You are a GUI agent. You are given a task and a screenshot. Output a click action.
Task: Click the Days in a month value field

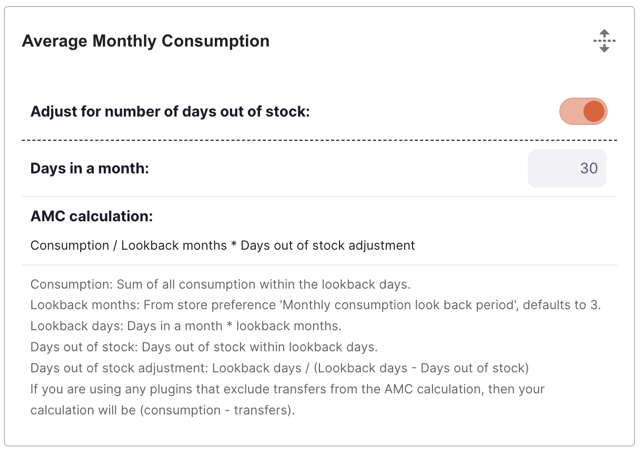(567, 169)
